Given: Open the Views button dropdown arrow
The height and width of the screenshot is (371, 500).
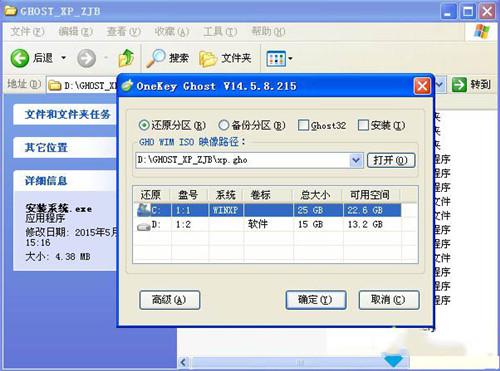Looking at the screenshot, I should pos(290,59).
